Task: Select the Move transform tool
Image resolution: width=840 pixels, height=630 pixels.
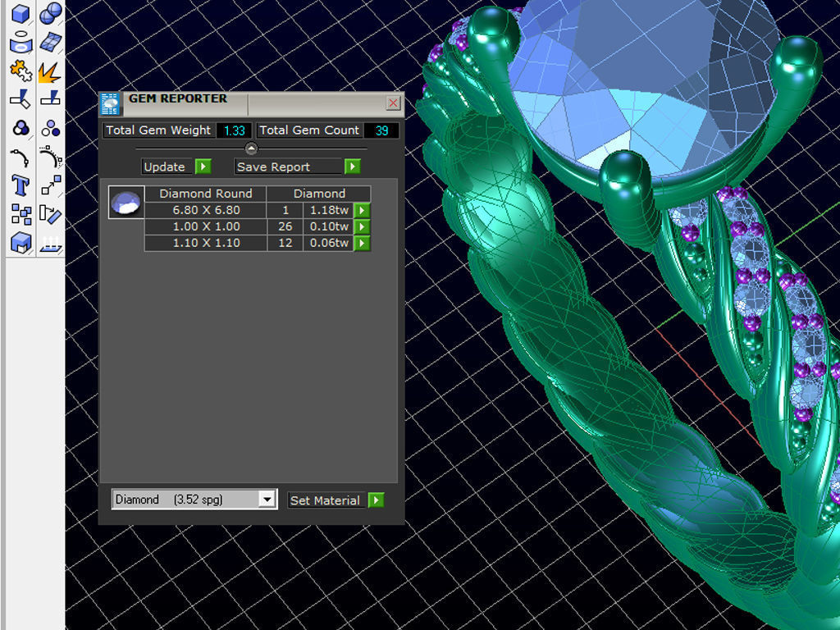Action: pyautogui.click(x=50, y=185)
